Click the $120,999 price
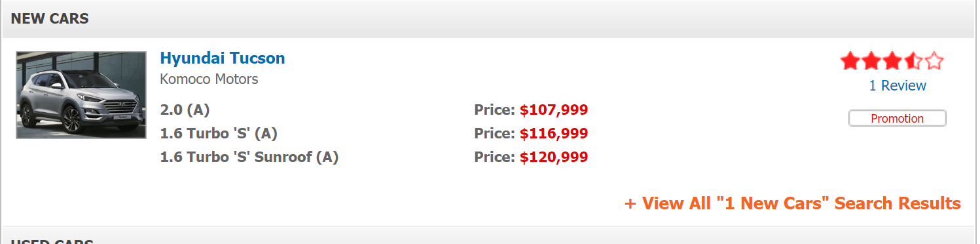 tap(554, 157)
